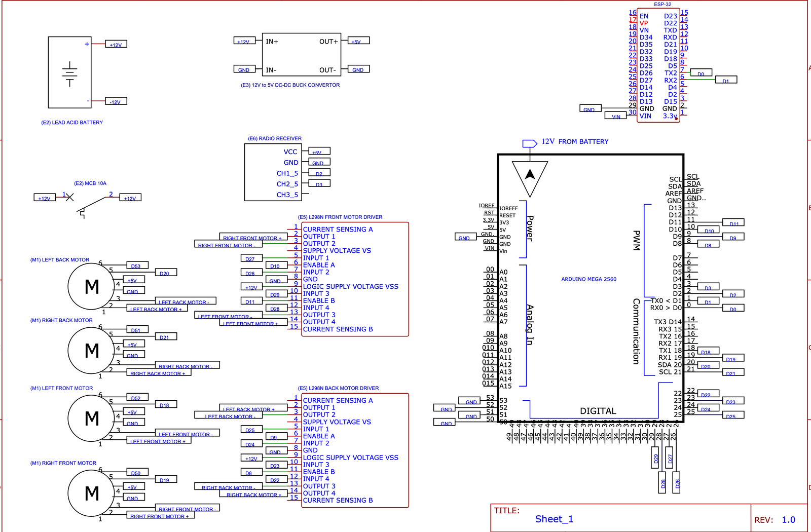Click 'SUPPLY VOLTAGE VS' pin on front motor driver

(x=337, y=251)
